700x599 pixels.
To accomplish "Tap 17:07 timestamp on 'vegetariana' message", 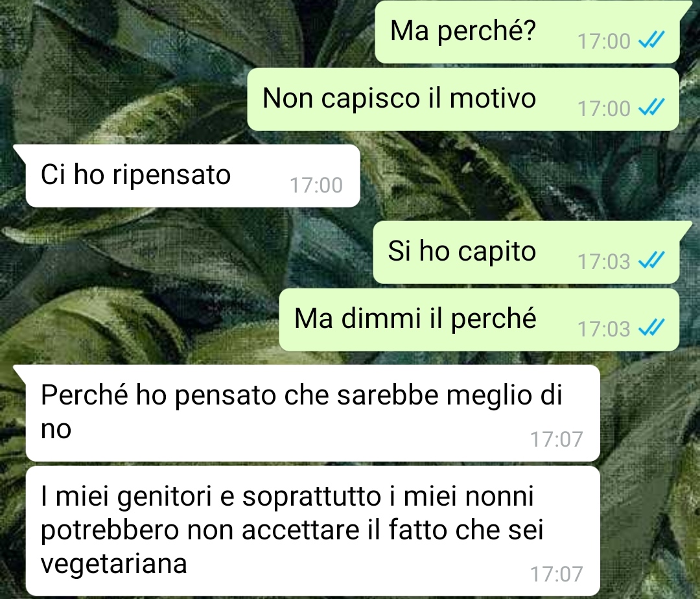I will pos(556,574).
